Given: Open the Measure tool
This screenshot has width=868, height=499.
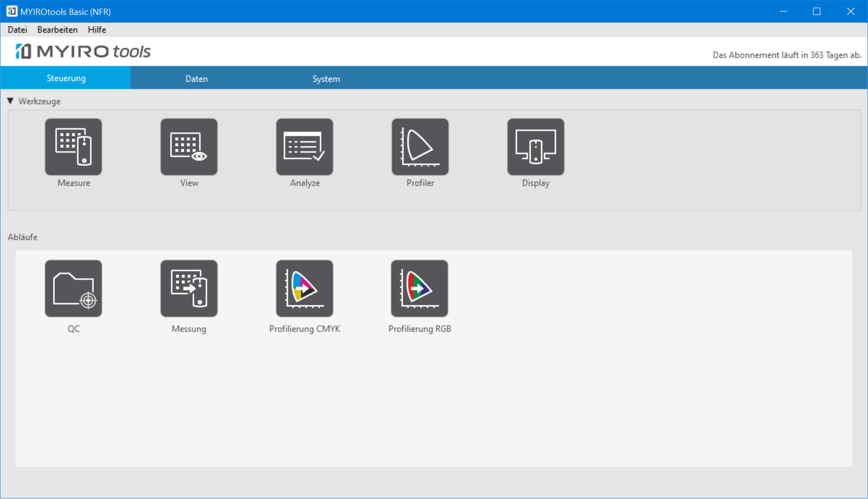Looking at the screenshot, I should tap(73, 147).
